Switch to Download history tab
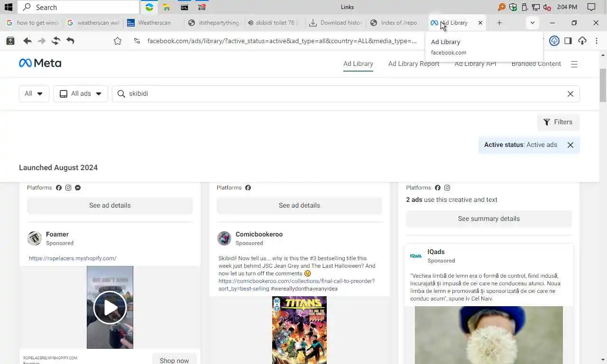The image size is (607, 364). pos(336,23)
